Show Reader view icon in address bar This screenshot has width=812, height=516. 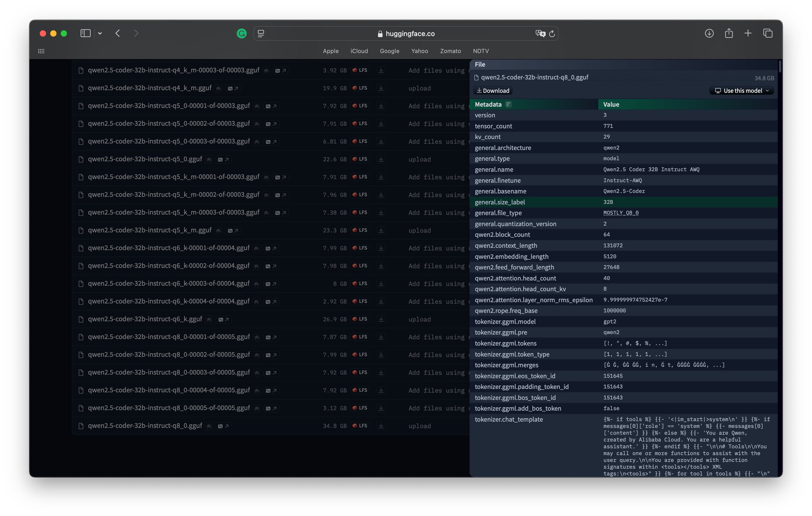(261, 34)
